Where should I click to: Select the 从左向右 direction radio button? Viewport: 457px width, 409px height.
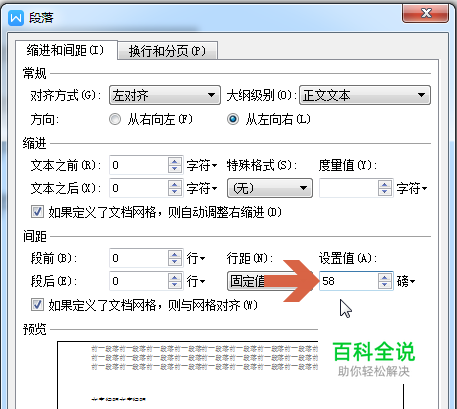233,119
